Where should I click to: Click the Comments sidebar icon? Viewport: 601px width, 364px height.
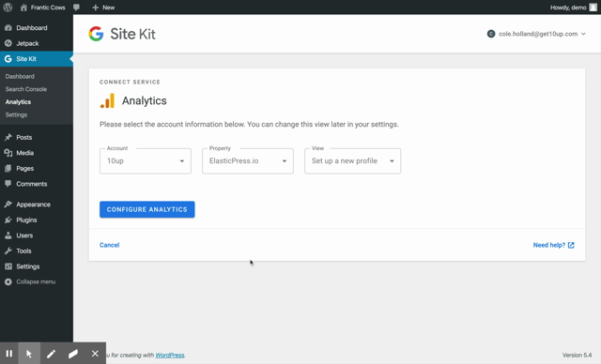pos(8,184)
